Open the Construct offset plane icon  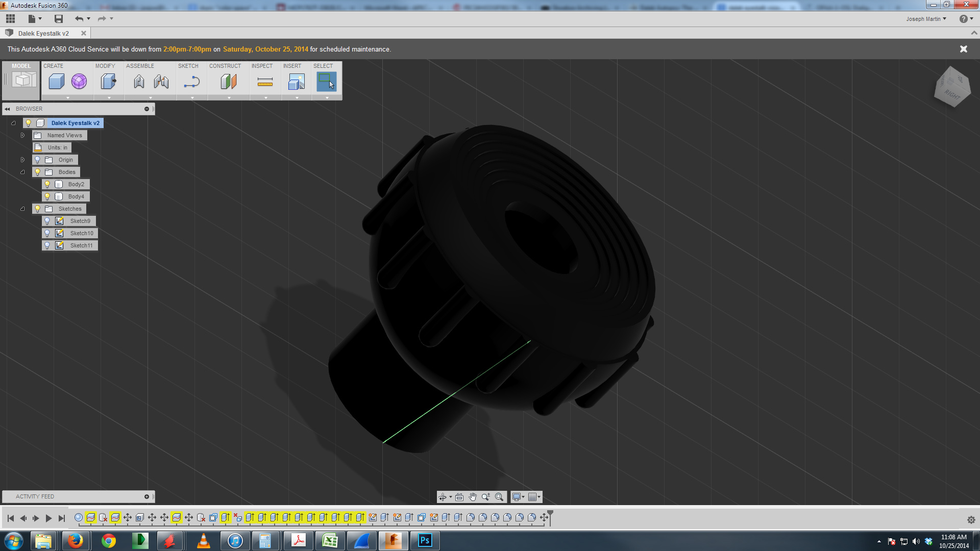pyautogui.click(x=229, y=82)
